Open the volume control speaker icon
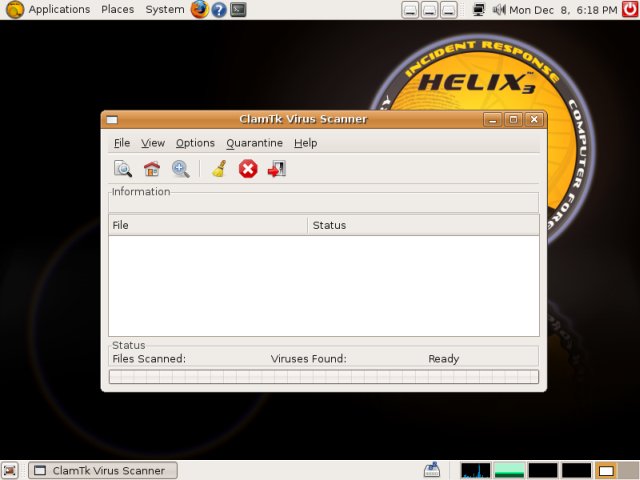640x480 pixels. coord(499,10)
